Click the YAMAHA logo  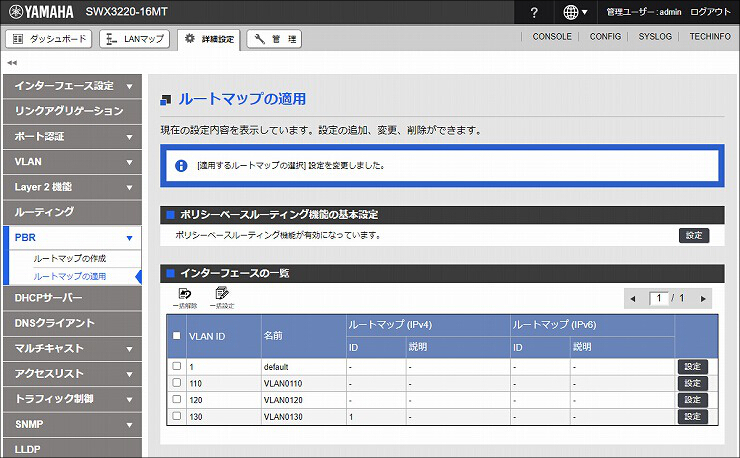coord(42,12)
